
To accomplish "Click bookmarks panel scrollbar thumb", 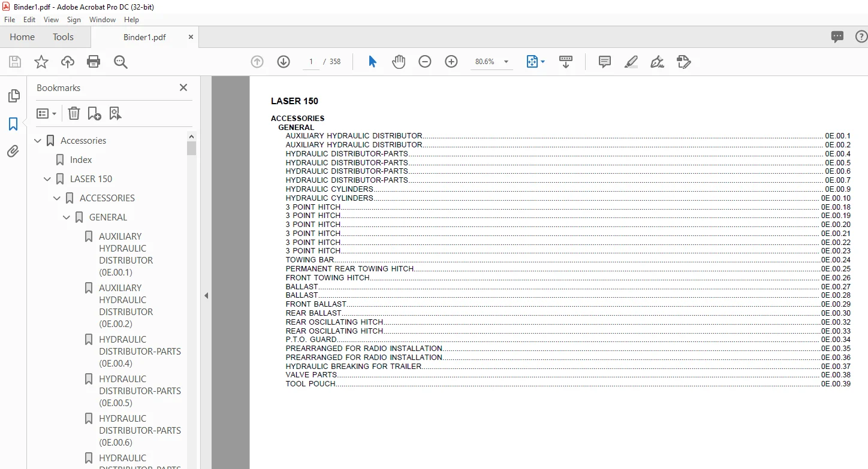I will [x=192, y=148].
